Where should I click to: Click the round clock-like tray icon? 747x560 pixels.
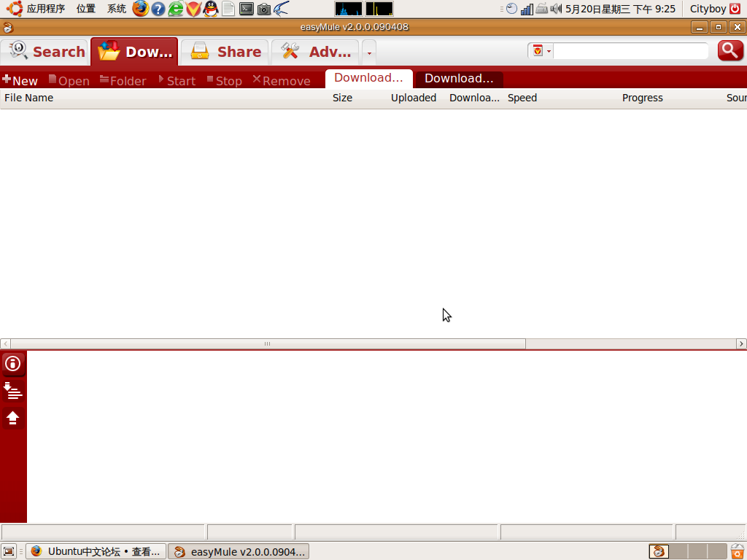(511, 9)
